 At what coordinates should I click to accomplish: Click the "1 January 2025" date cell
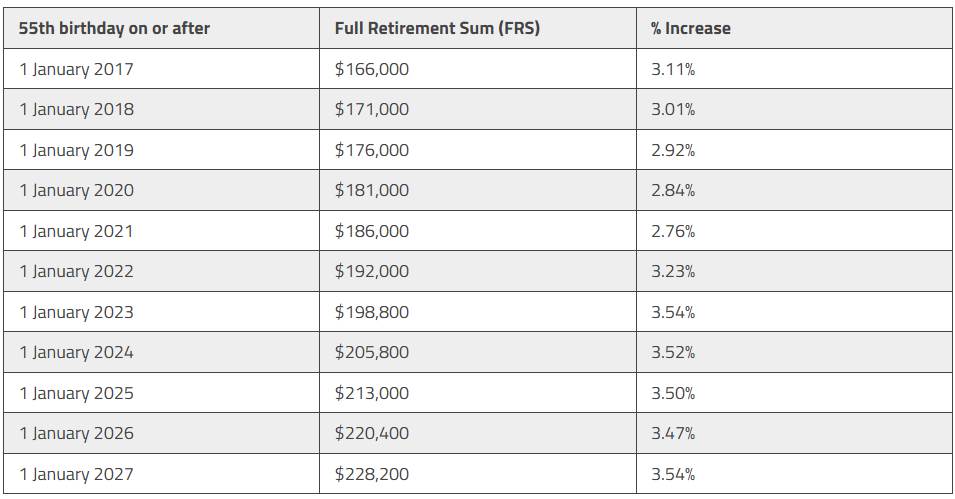(x=76, y=393)
